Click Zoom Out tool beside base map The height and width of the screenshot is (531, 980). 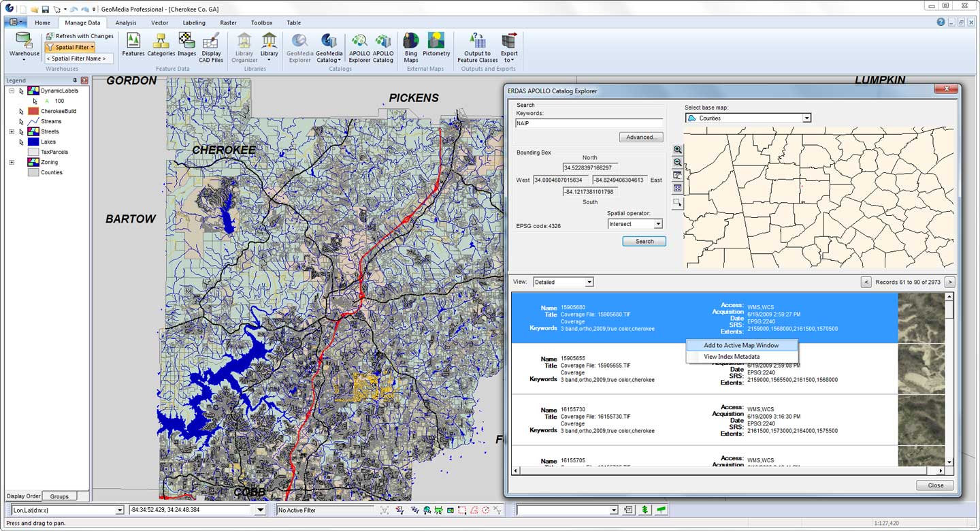pos(677,163)
